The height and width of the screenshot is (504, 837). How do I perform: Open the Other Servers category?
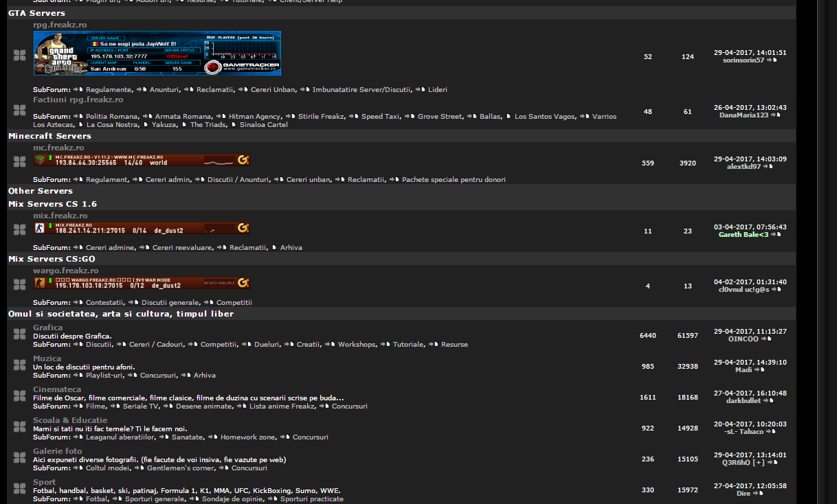click(41, 191)
